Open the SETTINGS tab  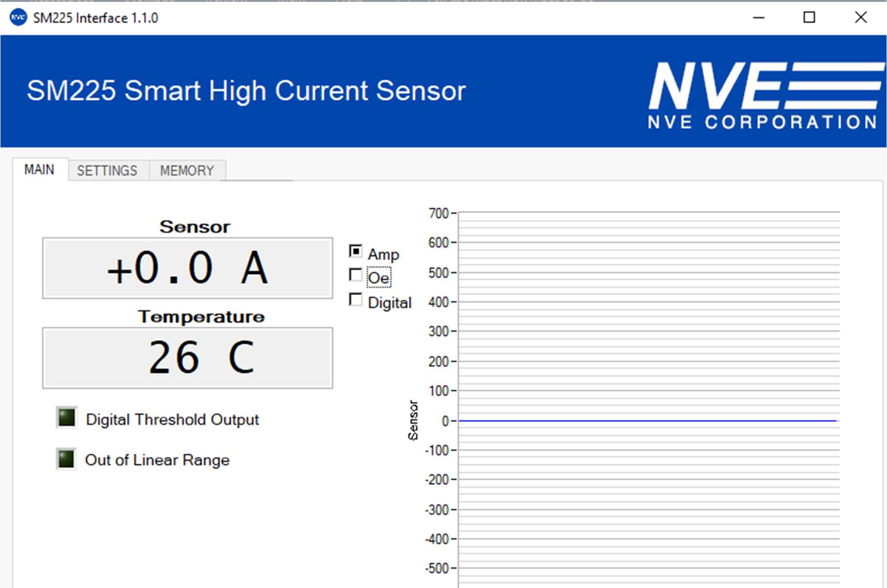pyautogui.click(x=107, y=171)
